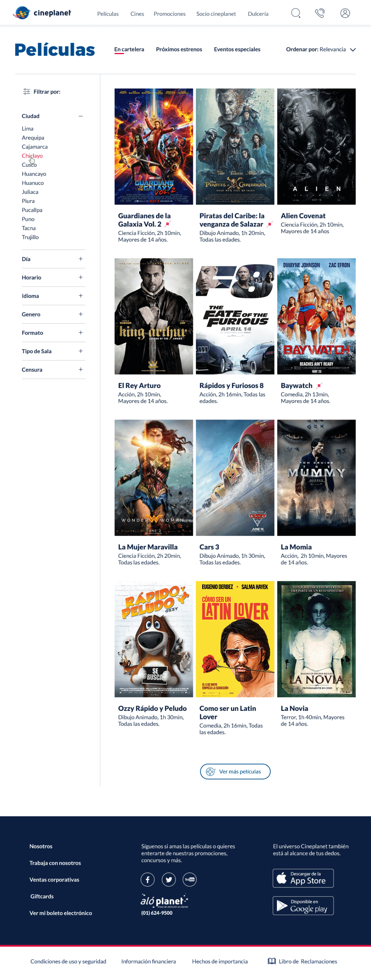Image resolution: width=371 pixels, height=980 pixels.
Task: Select the Eventos especiales tab
Action: point(237,49)
